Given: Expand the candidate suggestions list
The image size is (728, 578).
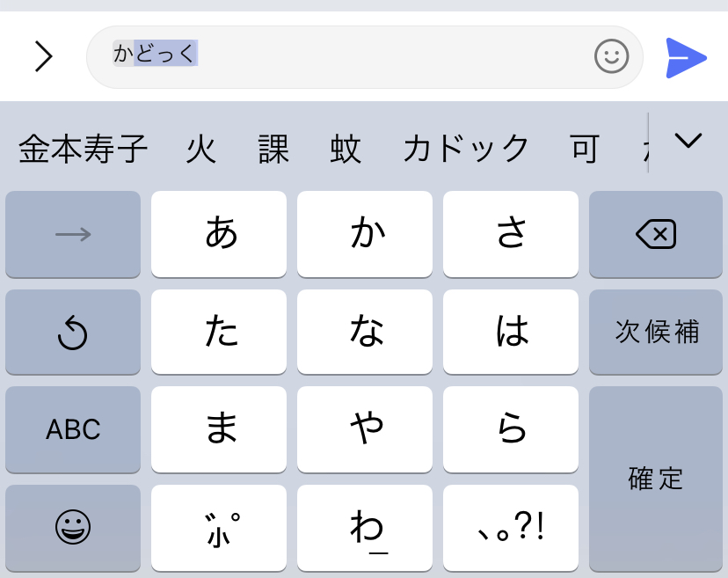Looking at the screenshot, I should tap(688, 140).
